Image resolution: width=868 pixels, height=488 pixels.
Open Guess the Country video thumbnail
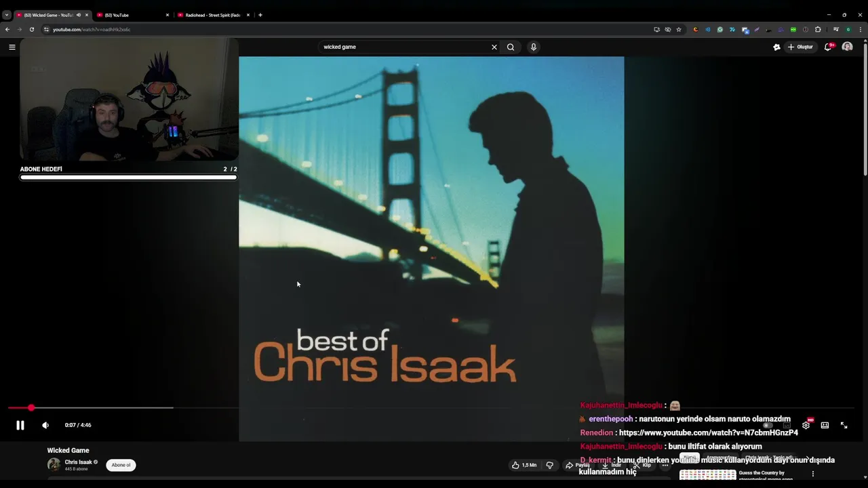point(708,475)
